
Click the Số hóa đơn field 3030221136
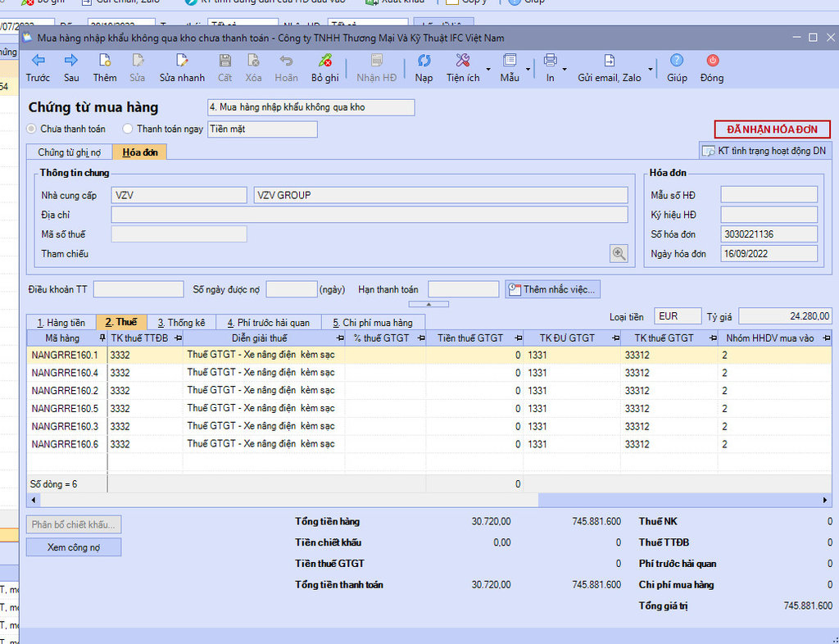pyautogui.click(x=769, y=234)
